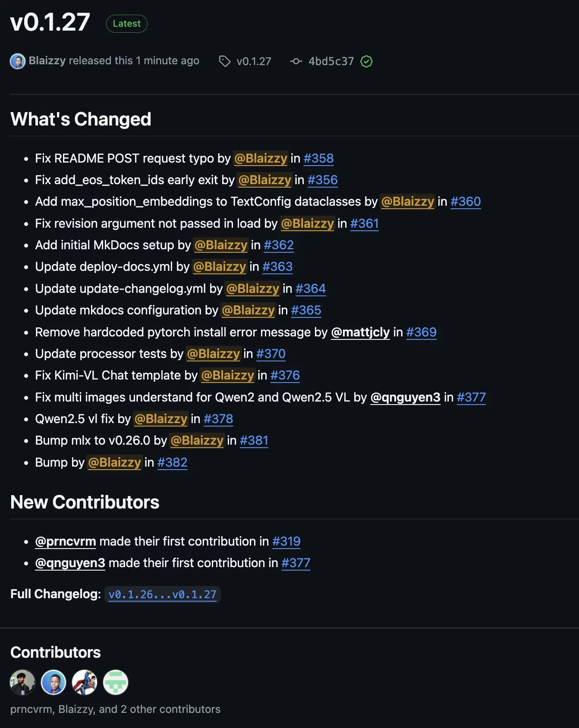Open pull request #369 about the pytorch error message
The height and width of the screenshot is (728, 579).
[422, 332]
